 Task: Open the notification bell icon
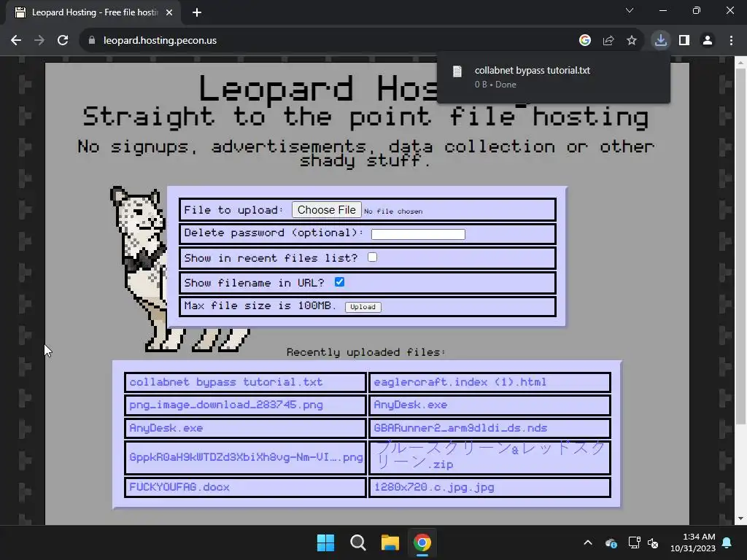727,542
